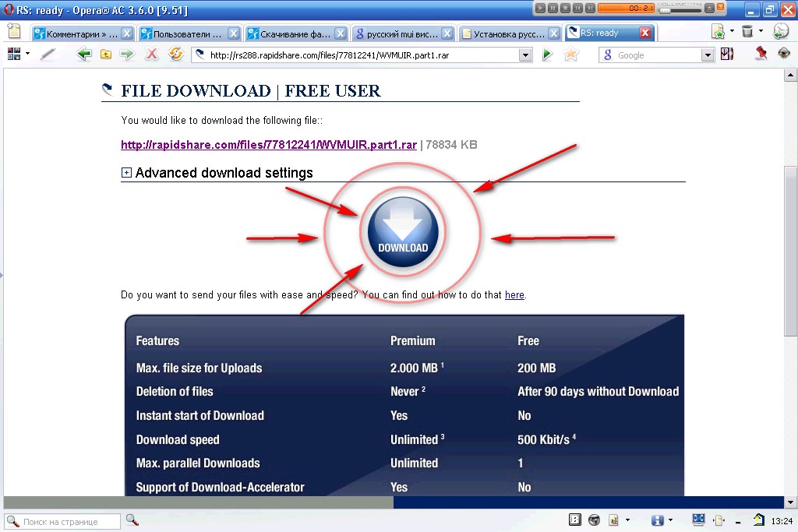Viewport: 798px width, 532px height.
Task: Open dropdown next to trash icon
Action: point(761,31)
